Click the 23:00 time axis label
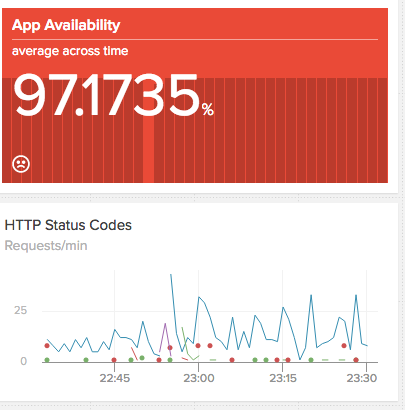Viewport: 405px width, 410px height. click(x=199, y=378)
